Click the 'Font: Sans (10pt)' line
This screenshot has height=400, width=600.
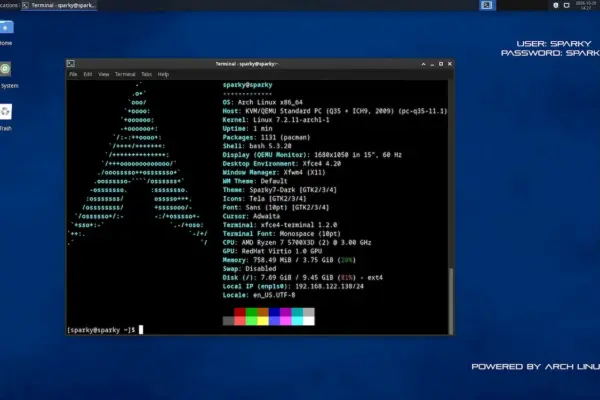[276, 207]
